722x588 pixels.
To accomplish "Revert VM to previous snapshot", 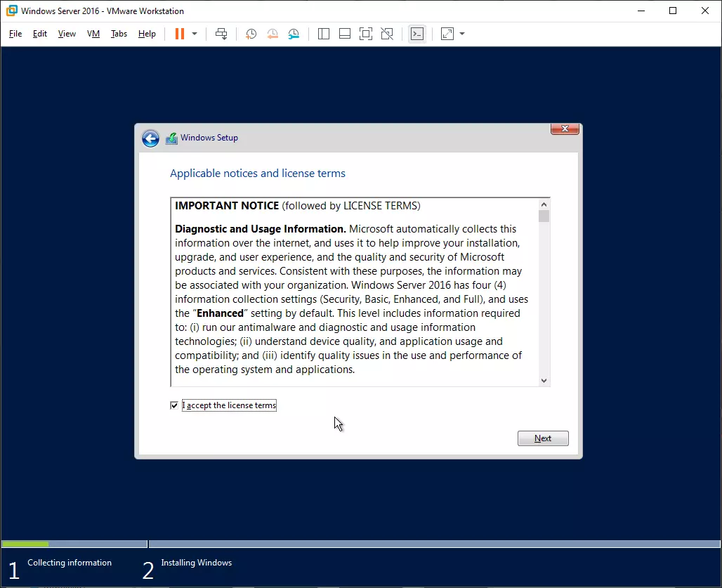I will (x=273, y=34).
